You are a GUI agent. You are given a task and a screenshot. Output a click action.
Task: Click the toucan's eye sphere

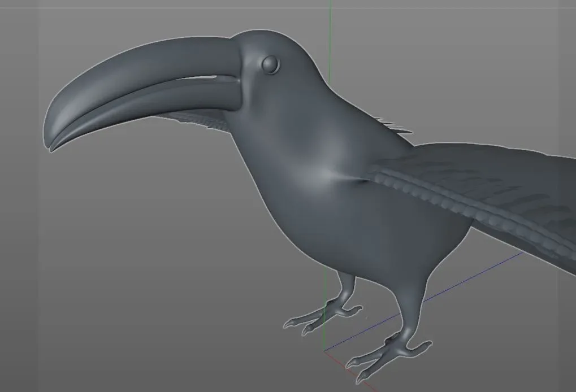[270, 64]
